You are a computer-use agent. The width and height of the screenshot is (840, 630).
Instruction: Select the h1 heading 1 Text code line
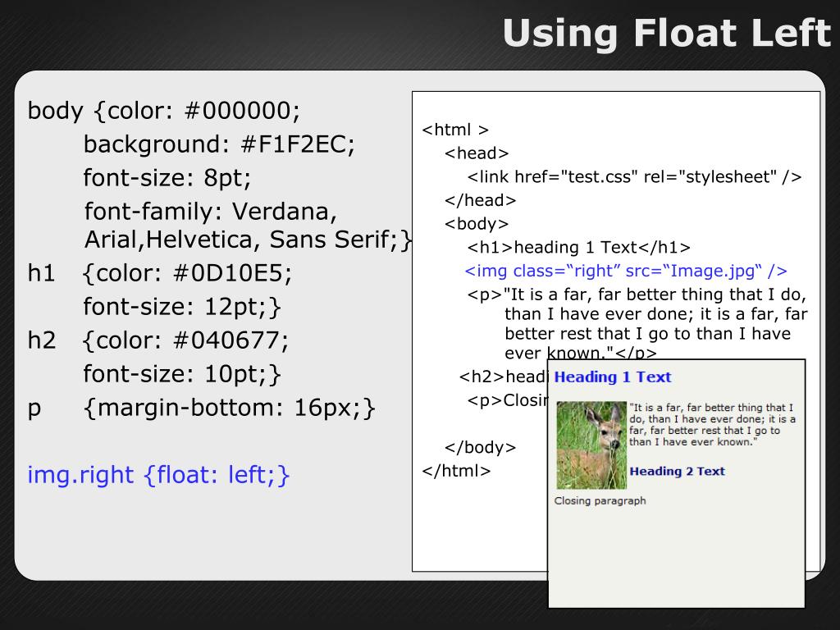[x=579, y=248]
